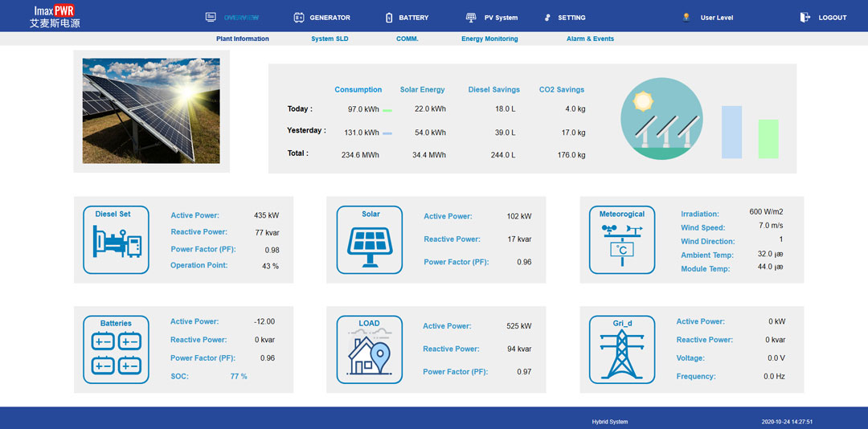Click the LOAD house icon

click(x=370, y=349)
